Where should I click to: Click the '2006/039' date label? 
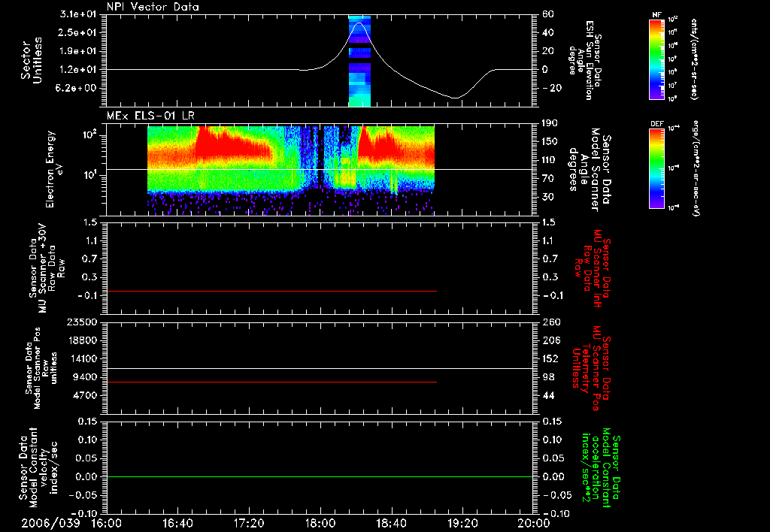click(50, 523)
